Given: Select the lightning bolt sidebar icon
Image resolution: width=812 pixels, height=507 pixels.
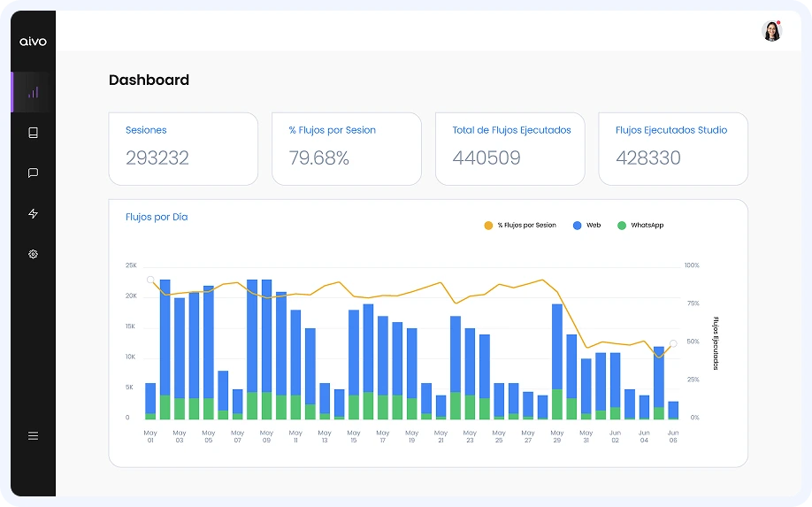Looking at the screenshot, I should (33, 214).
